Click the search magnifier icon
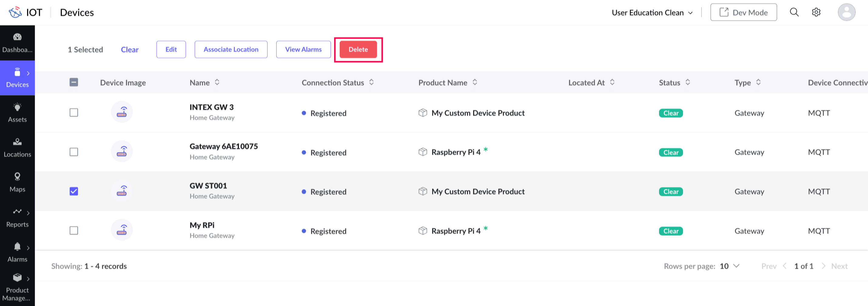Image resolution: width=868 pixels, height=306 pixels. tap(794, 12)
